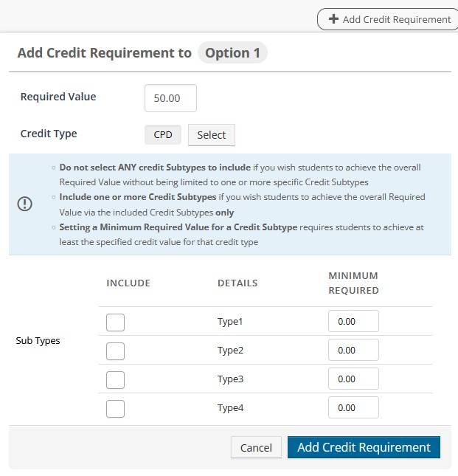Click the Required Value label

click(x=58, y=97)
